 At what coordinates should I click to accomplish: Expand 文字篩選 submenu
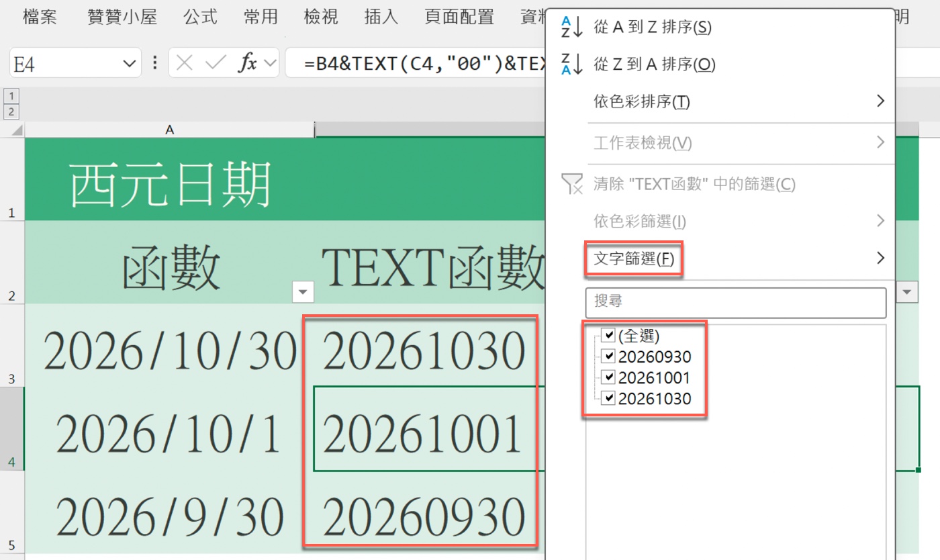coord(880,259)
